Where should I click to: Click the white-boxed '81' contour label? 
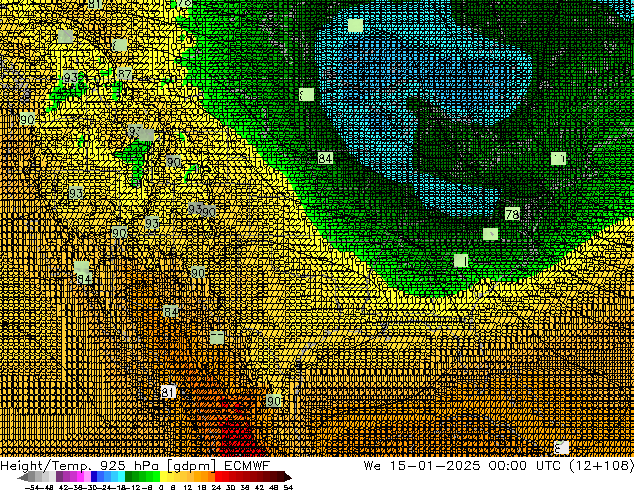tap(168, 392)
